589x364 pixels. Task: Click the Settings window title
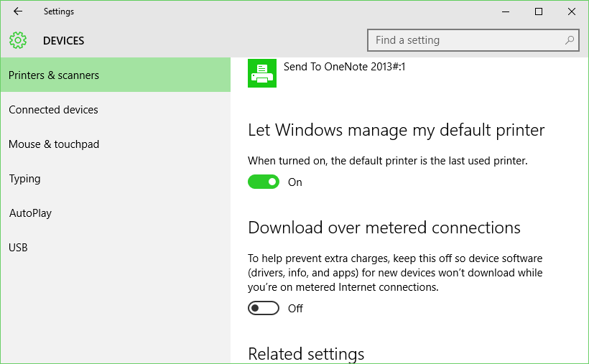point(59,11)
